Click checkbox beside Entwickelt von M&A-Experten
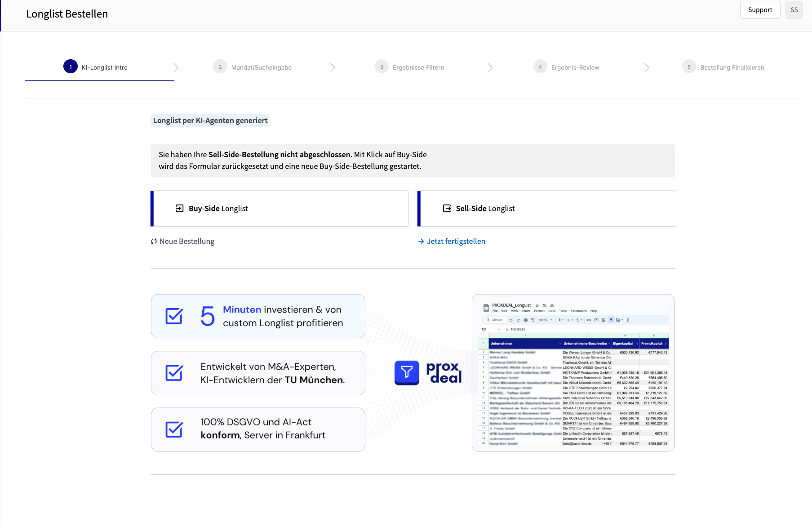Image resolution: width=812 pixels, height=526 pixels. coord(174,373)
